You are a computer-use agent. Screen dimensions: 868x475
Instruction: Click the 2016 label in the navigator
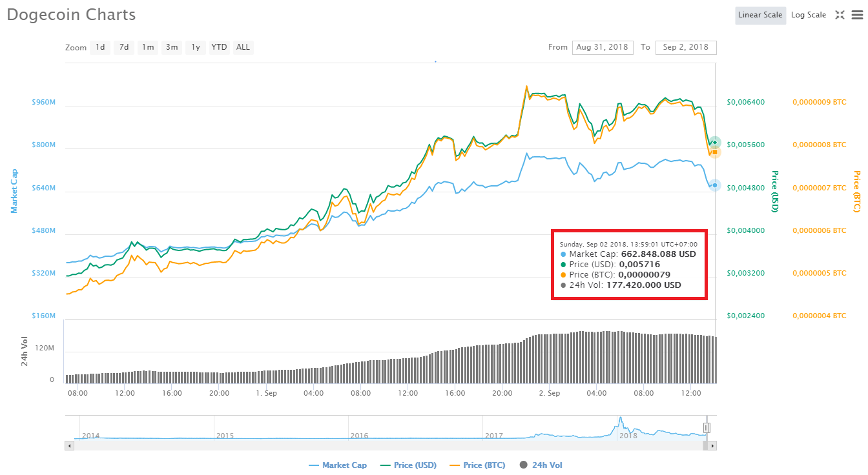[x=359, y=436]
